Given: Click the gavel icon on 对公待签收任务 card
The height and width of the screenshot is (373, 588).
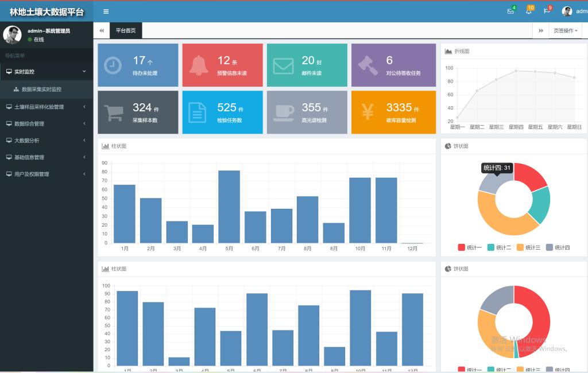Looking at the screenshot, I should [367, 65].
